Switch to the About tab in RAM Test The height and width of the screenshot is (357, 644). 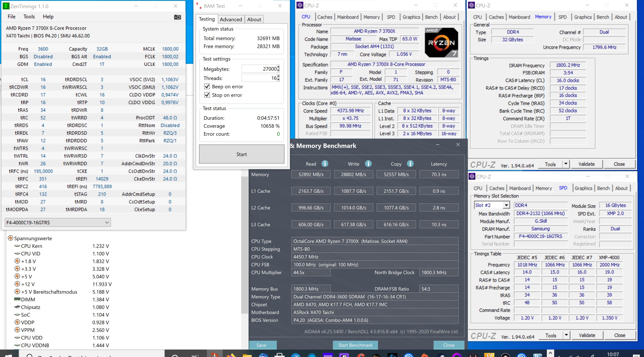(x=254, y=20)
